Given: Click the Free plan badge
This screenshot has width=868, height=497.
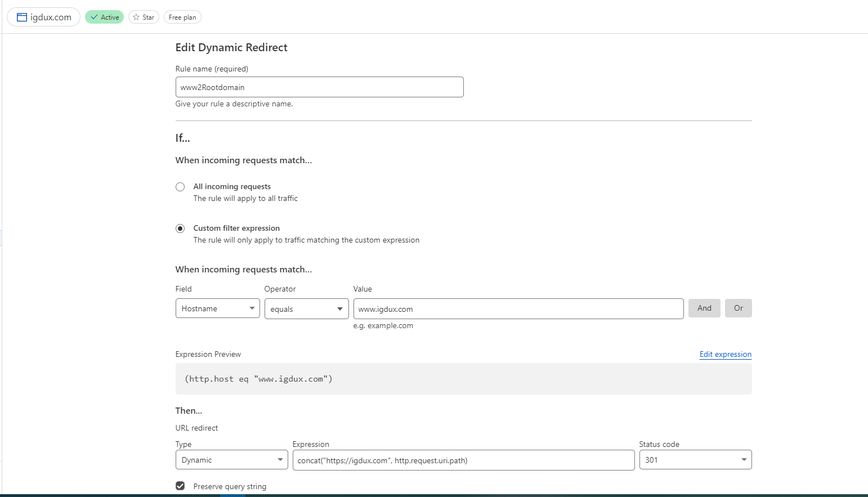Looking at the screenshot, I should tap(182, 17).
